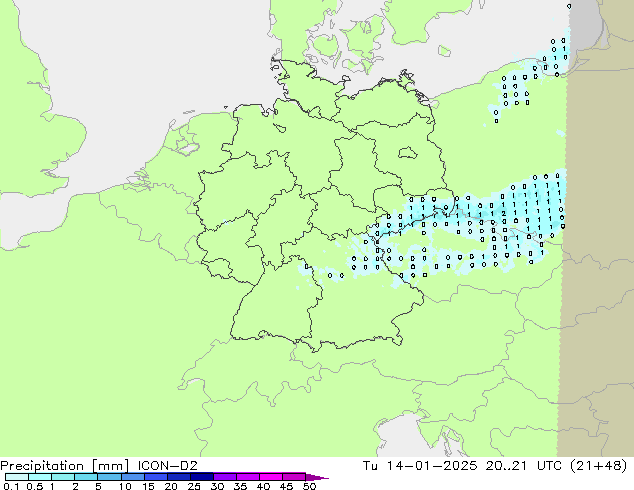Screen dimensions: 634x490
Task: Select the 2–5 mm legend color box
Action: (x=86, y=477)
